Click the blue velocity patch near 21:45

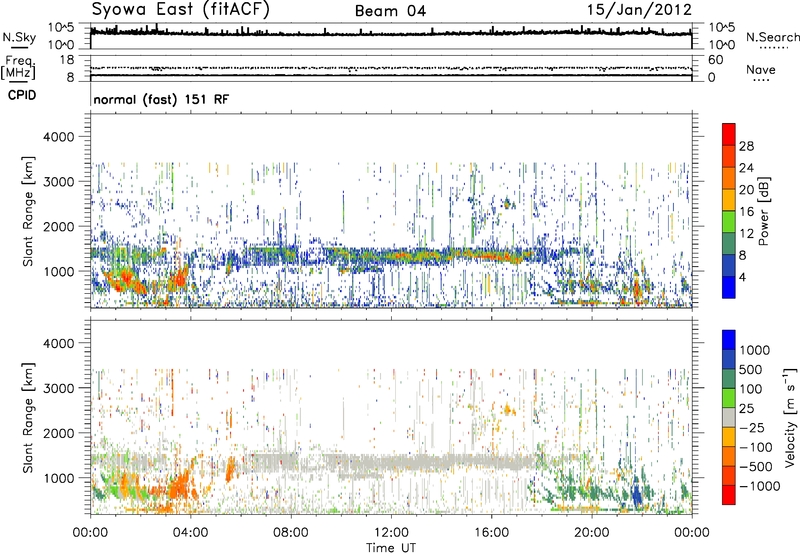(636, 494)
